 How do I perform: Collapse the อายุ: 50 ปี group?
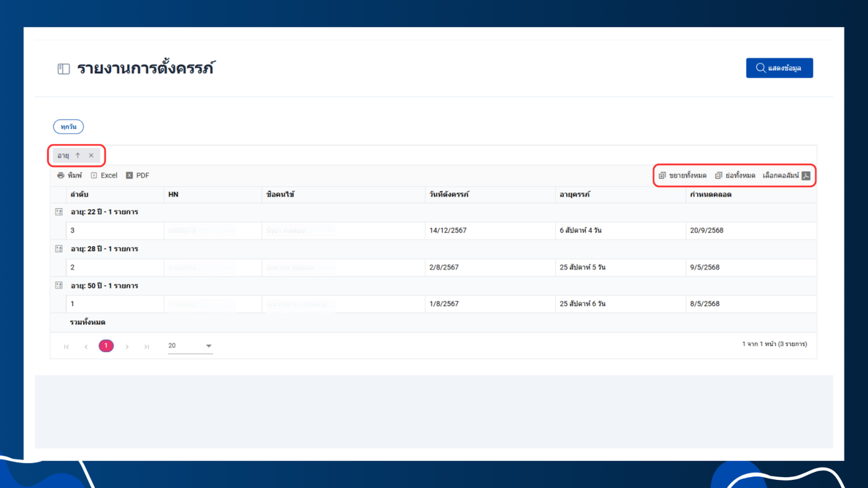[x=59, y=285]
